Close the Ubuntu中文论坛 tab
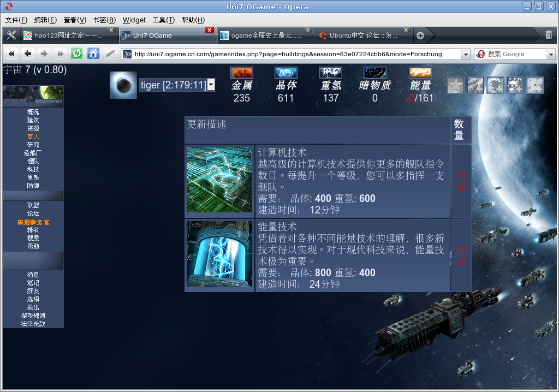This screenshot has width=559, height=392. point(406,31)
